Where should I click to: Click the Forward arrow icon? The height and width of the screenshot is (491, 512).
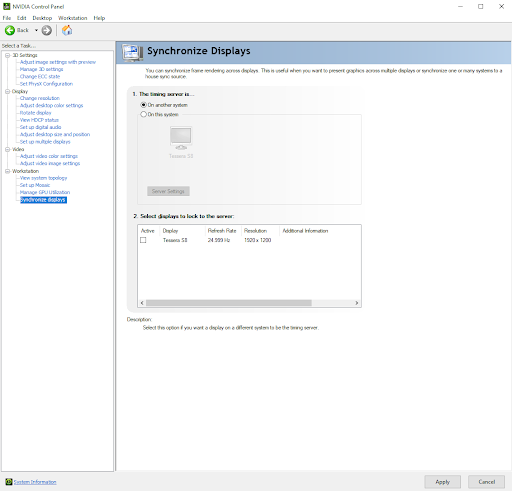click(47, 30)
